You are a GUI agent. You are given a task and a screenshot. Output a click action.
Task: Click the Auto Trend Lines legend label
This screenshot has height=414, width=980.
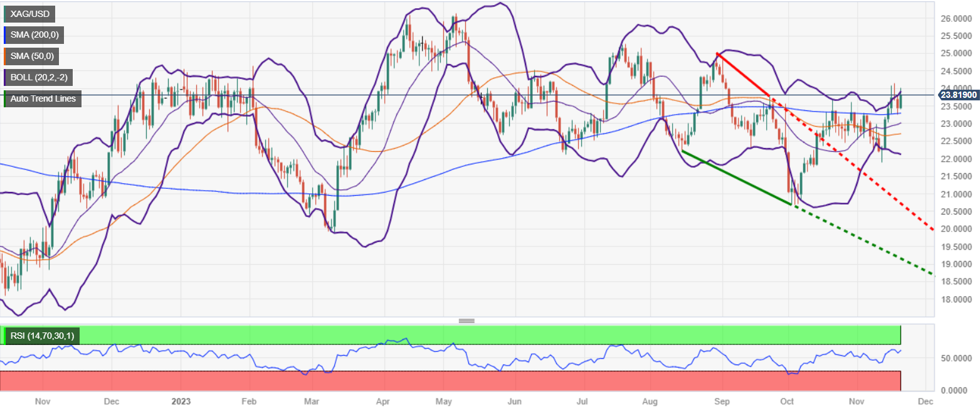[42, 98]
